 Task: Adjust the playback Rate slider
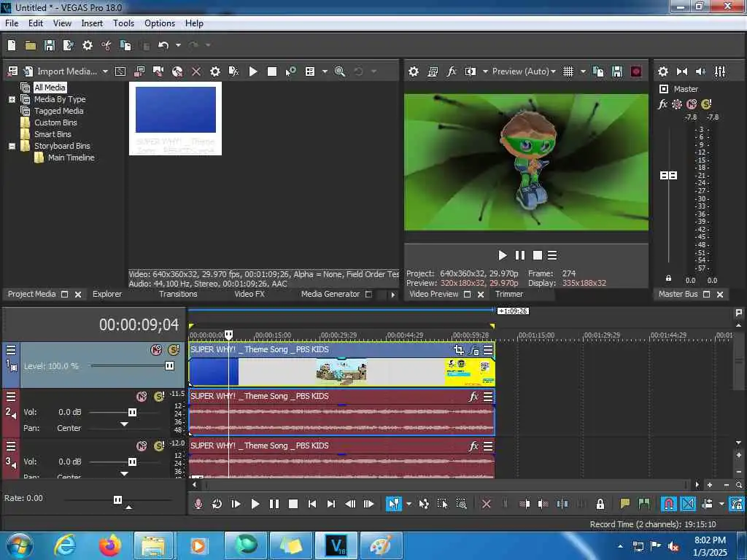(x=117, y=499)
